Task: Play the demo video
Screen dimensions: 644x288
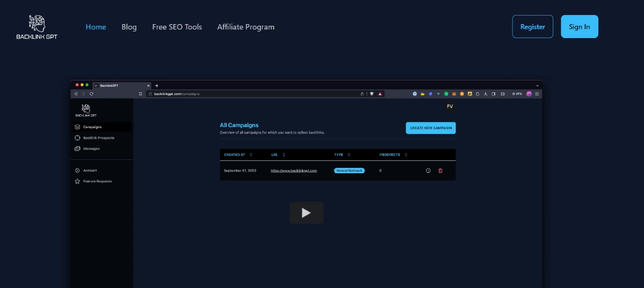Action: [306, 213]
